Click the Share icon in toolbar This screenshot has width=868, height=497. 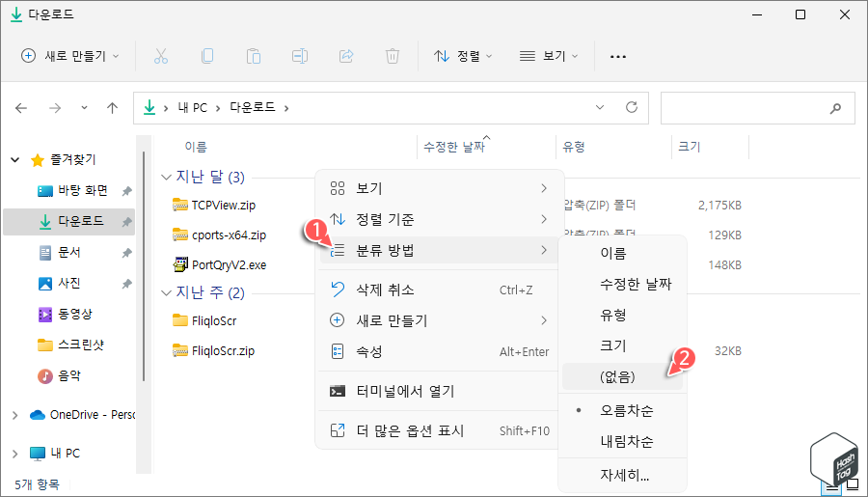346,56
